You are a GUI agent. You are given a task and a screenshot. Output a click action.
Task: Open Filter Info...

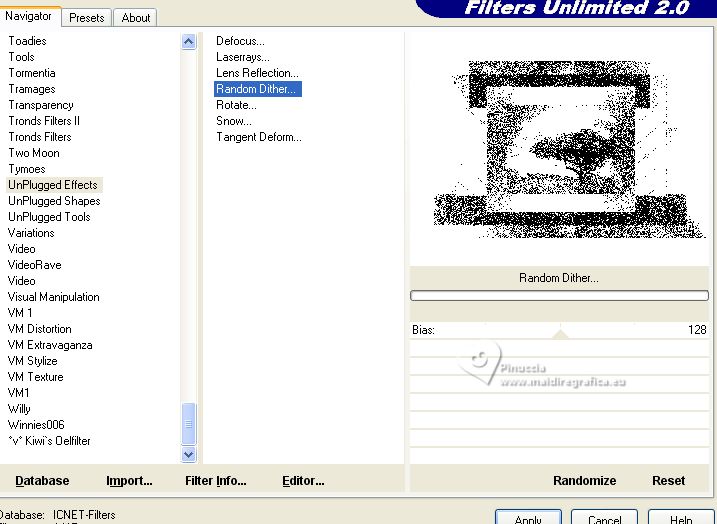pyautogui.click(x=216, y=481)
